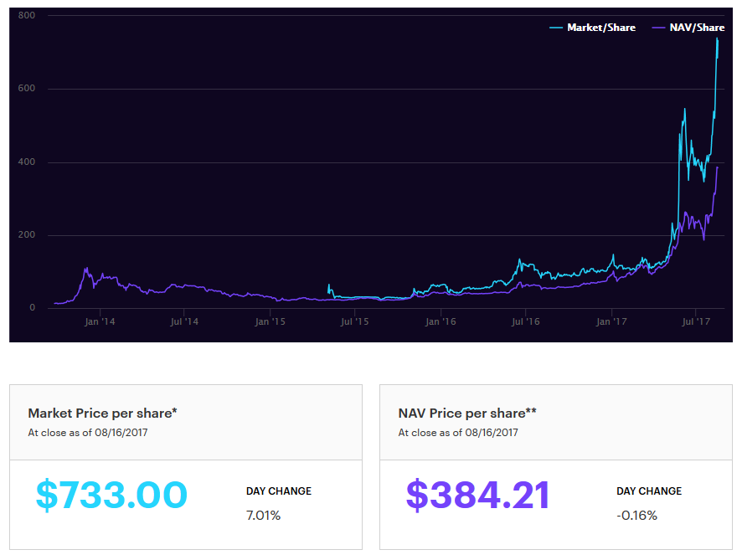Toggle the NAV/Share legend series
The image size is (742, 560).
(698, 28)
